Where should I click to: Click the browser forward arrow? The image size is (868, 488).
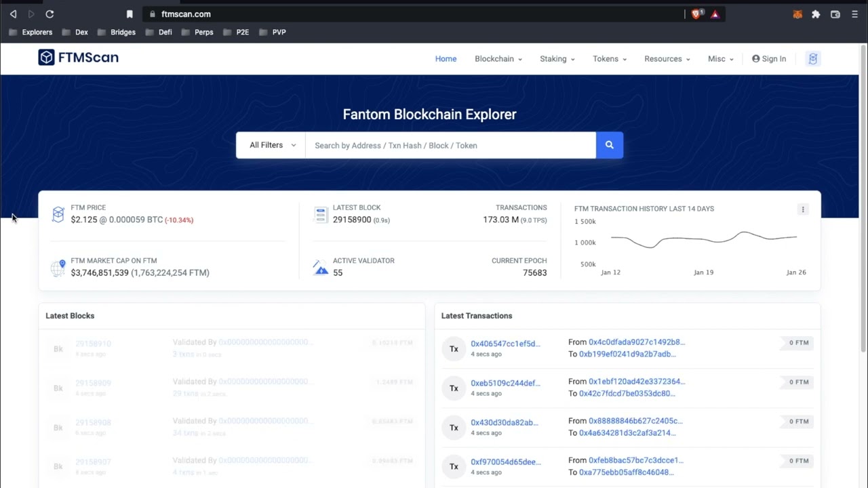click(x=31, y=14)
